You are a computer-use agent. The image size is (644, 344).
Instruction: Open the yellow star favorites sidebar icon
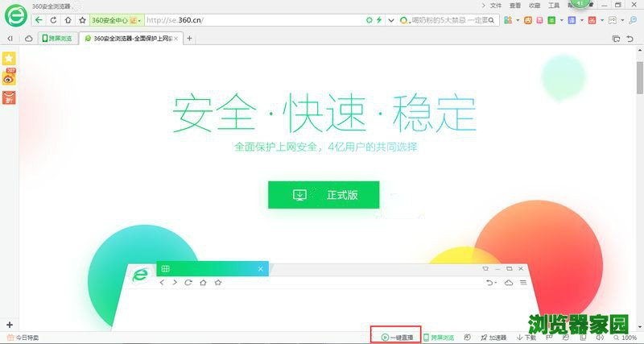point(10,59)
